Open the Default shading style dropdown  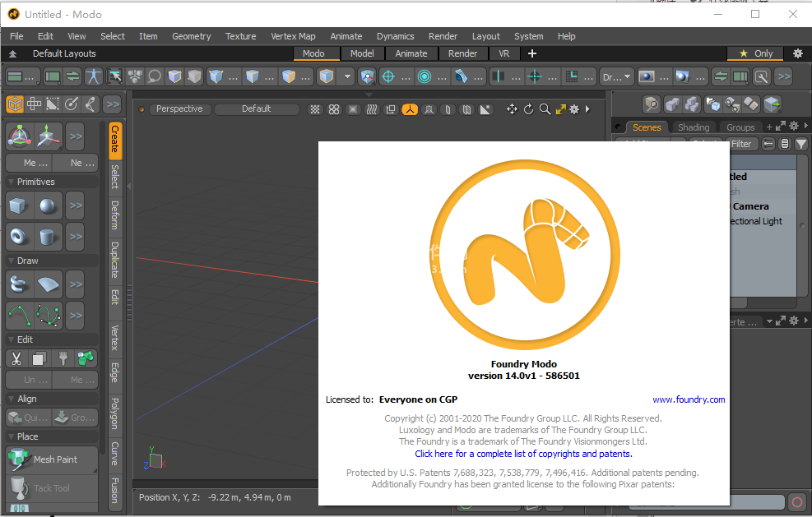pyautogui.click(x=257, y=108)
